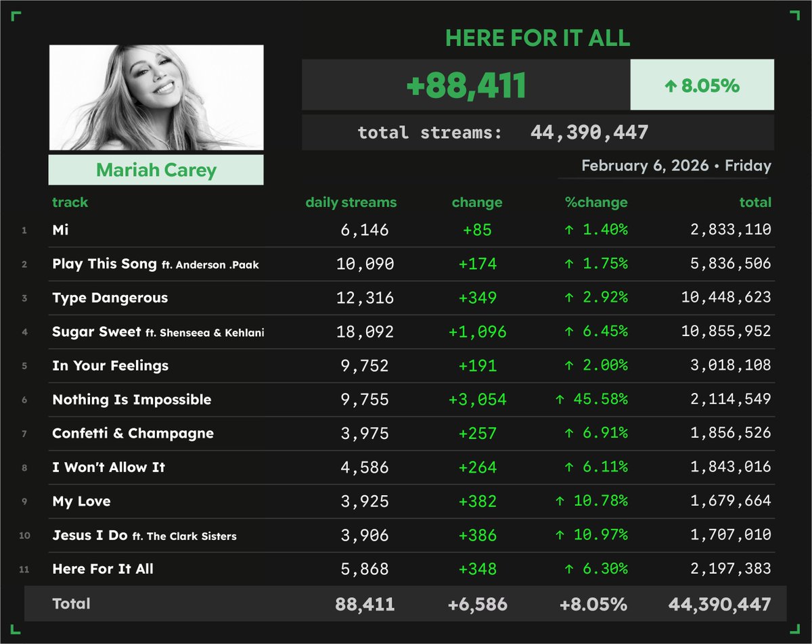Click the percent change 1.40%

596,230
